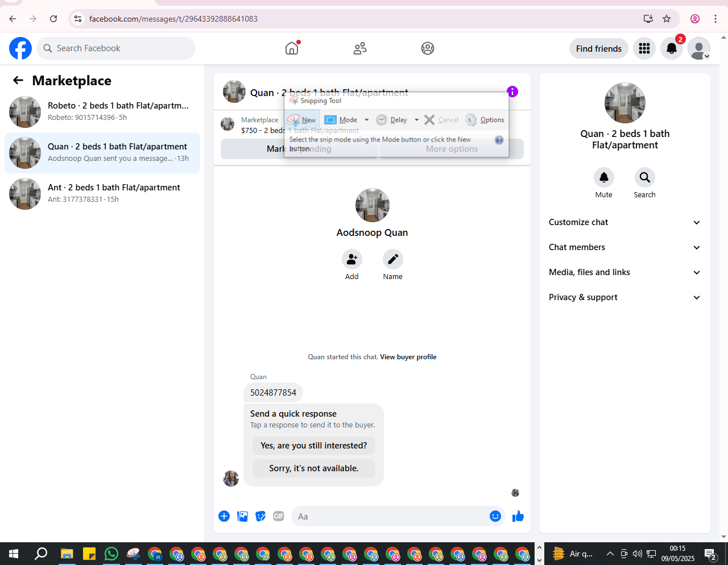728x565 pixels.
Task: Search in conversation using magnifier icon
Action: [x=645, y=177]
